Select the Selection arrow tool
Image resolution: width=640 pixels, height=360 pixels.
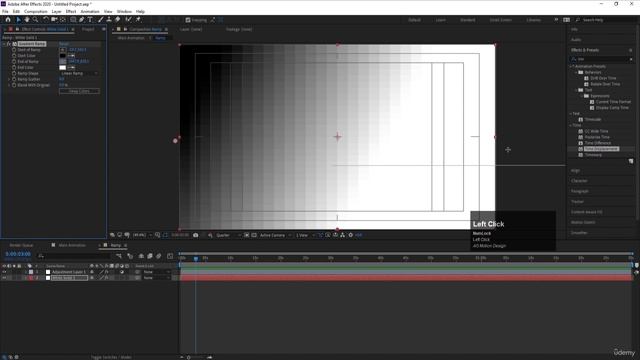(18, 20)
